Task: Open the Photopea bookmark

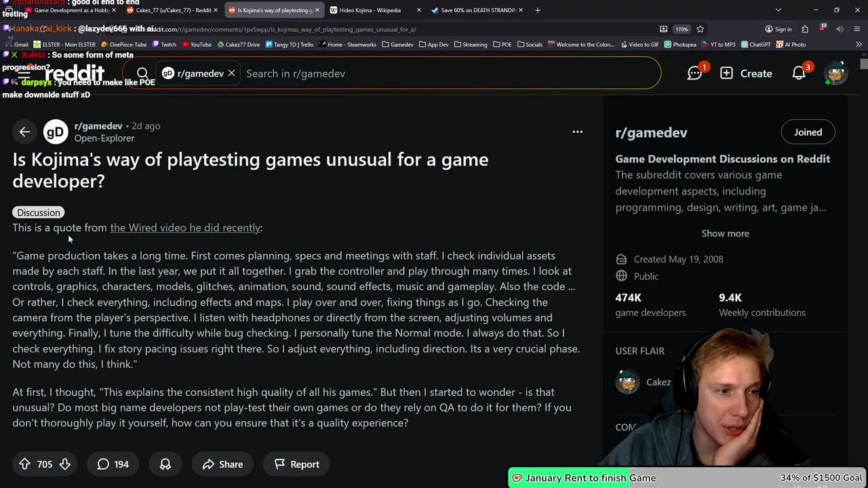Action: point(680,45)
